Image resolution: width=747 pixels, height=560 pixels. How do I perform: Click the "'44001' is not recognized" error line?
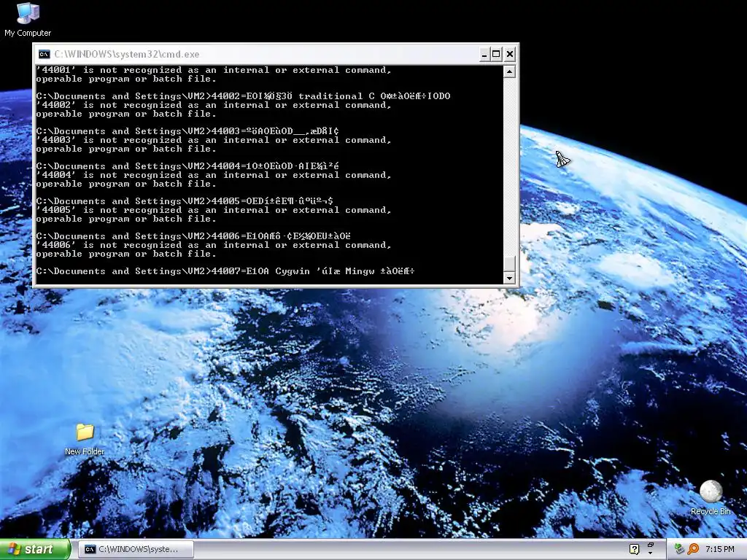click(214, 70)
